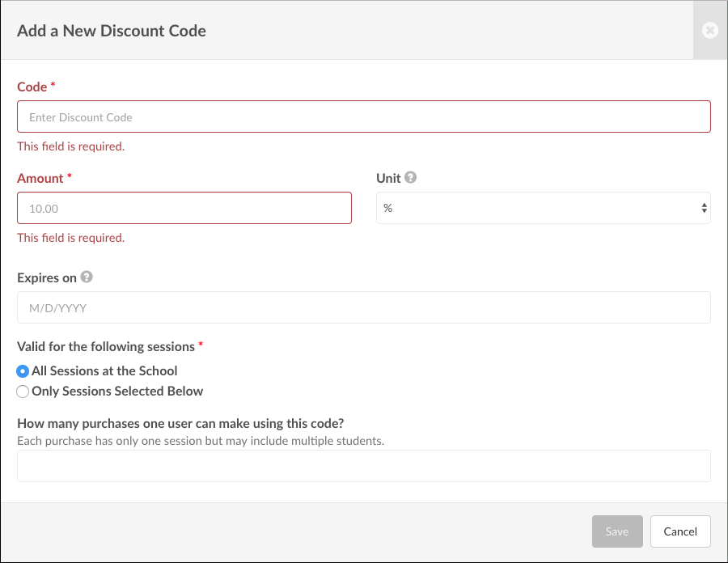
Task: Click the 'Add a New Discount Code' title
Action: (112, 32)
